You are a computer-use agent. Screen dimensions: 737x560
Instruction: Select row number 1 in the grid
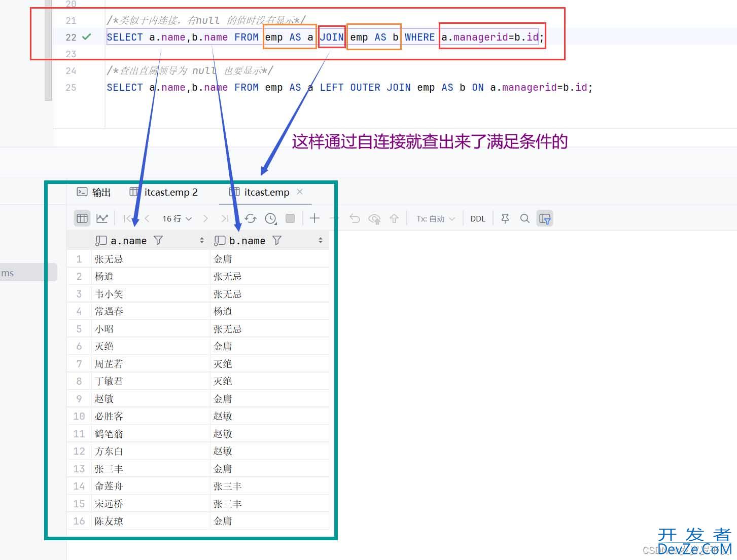click(x=79, y=259)
